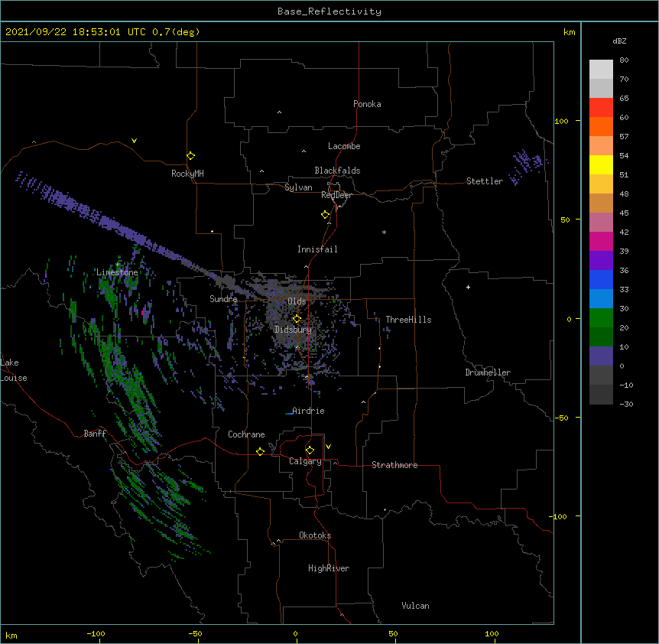
Task: Click the yellow marker west of Calgary
Action: (260, 451)
